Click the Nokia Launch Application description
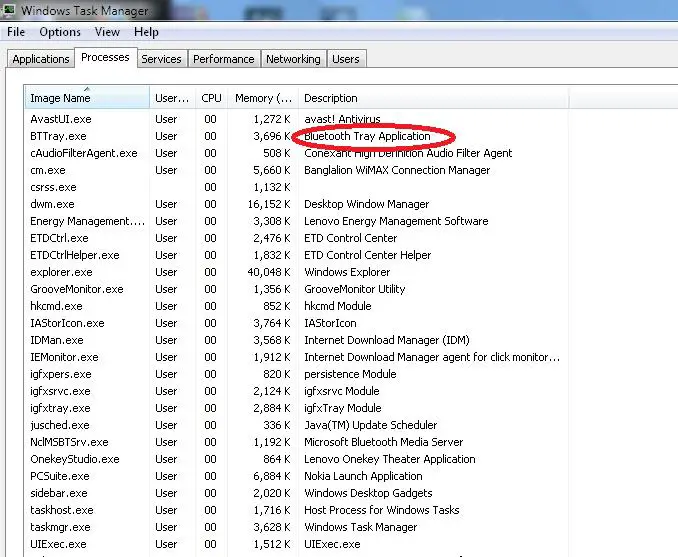This screenshot has width=678, height=557. (x=363, y=476)
